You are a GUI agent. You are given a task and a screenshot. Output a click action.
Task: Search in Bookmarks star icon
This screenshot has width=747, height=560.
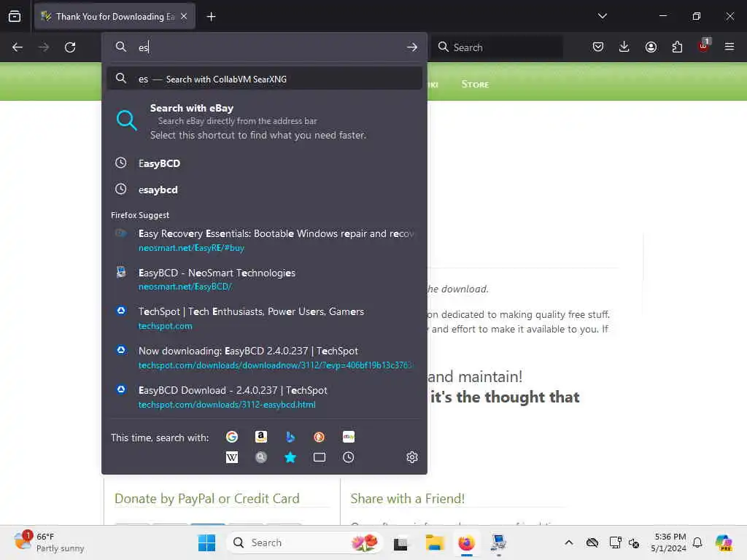[290, 458]
